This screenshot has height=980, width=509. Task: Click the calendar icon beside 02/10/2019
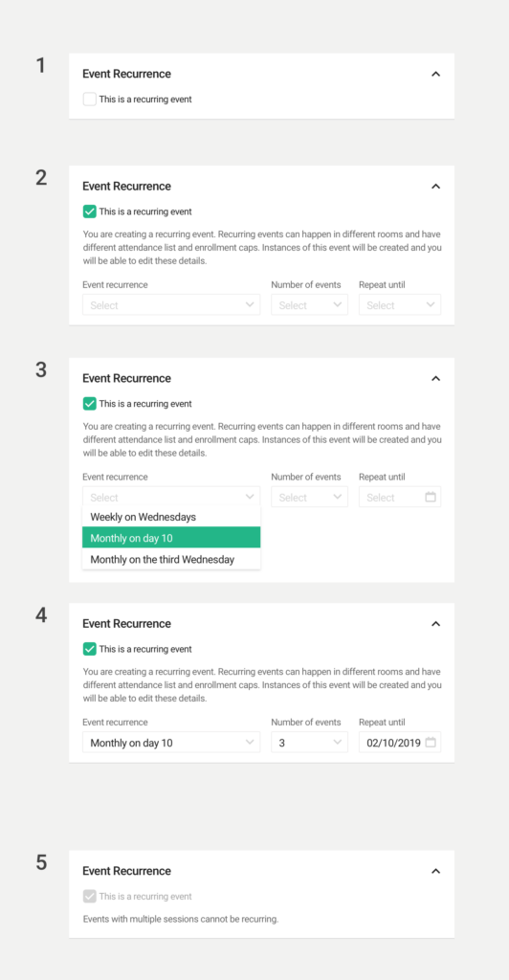pos(431,743)
